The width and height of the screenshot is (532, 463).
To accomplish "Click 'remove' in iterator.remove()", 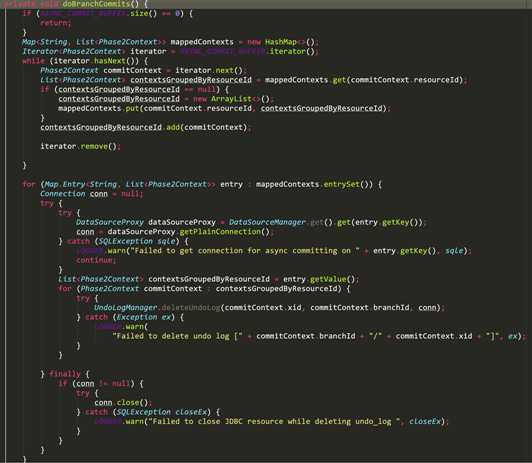I will coord(94,147).
